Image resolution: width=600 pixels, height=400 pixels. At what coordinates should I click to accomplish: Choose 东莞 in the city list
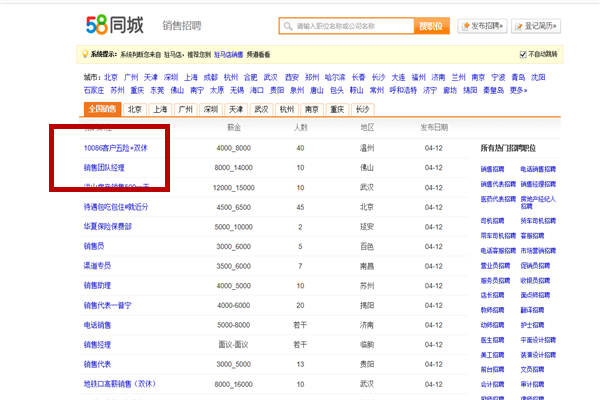(157, 90)
